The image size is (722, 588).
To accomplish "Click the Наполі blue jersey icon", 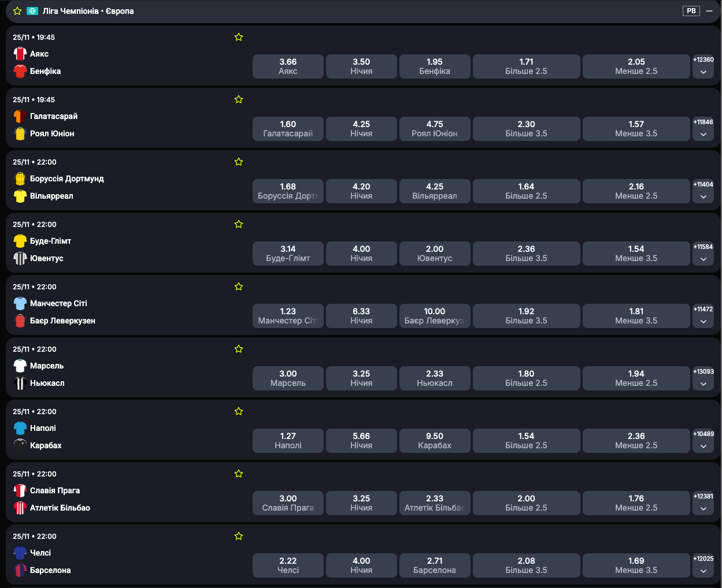I will 20,428.
